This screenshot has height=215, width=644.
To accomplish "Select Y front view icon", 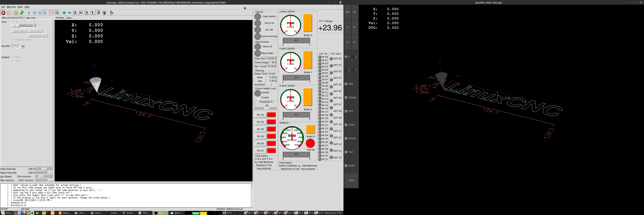I will click(x=93, y=13).
